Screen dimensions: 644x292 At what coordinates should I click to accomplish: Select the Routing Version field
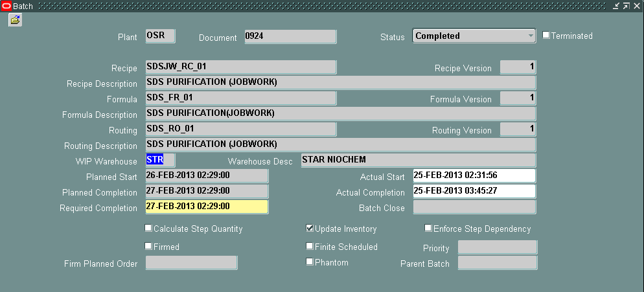tap(518, 129)
